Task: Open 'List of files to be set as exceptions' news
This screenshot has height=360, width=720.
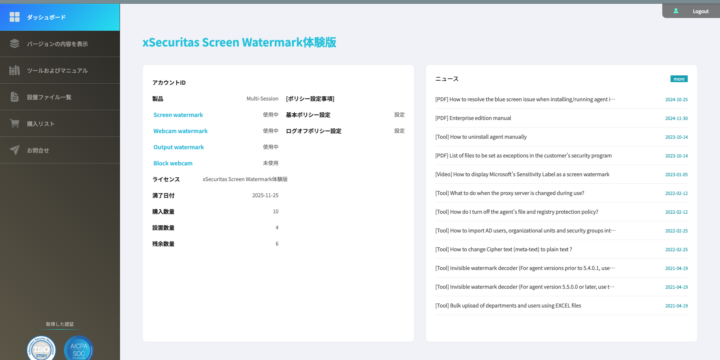Action: point(523,156)
